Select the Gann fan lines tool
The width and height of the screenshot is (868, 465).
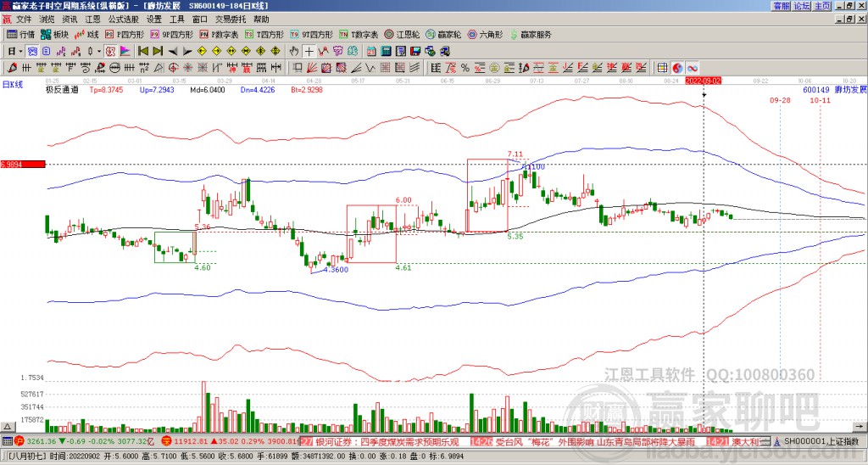click(312, 68)
